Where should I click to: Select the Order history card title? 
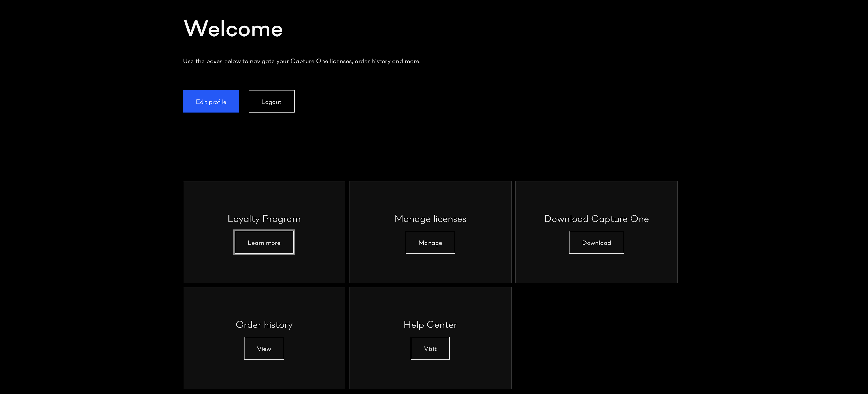264,325
